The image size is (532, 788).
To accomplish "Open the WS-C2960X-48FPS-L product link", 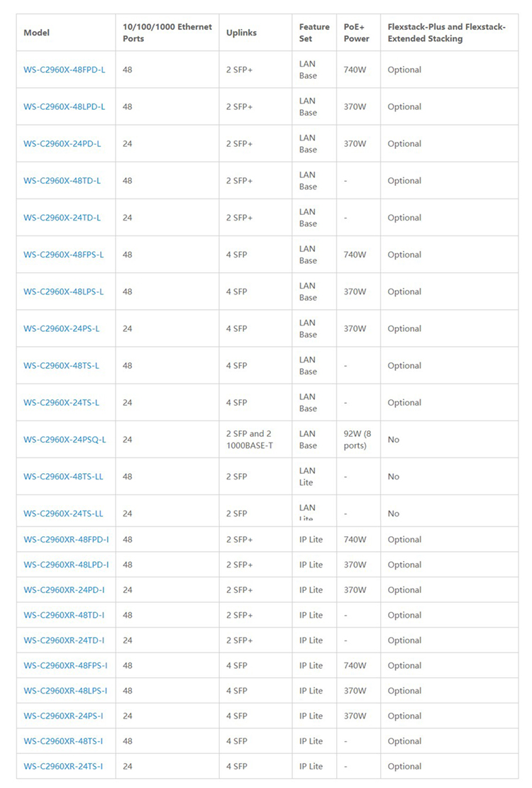I will [64, 255].
